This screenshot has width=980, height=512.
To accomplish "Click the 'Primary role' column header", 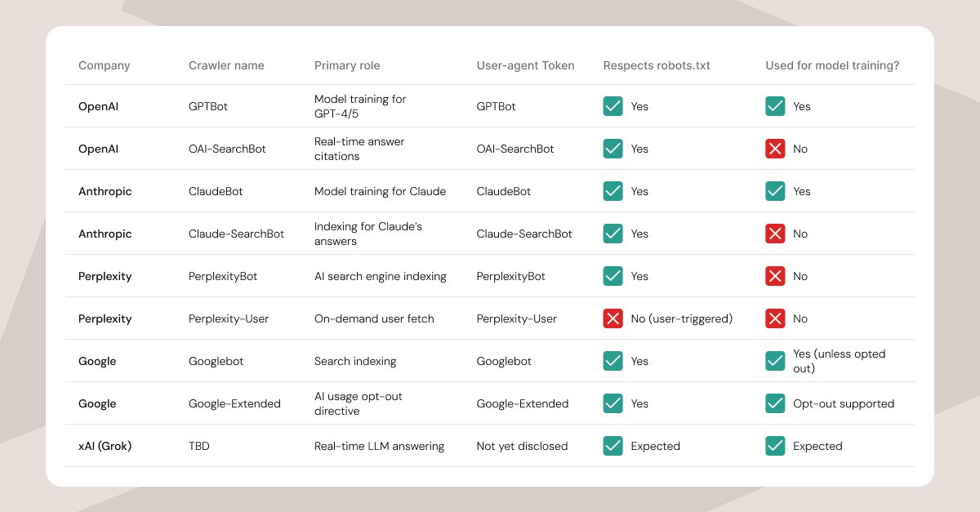I will [x=347, y=65].
